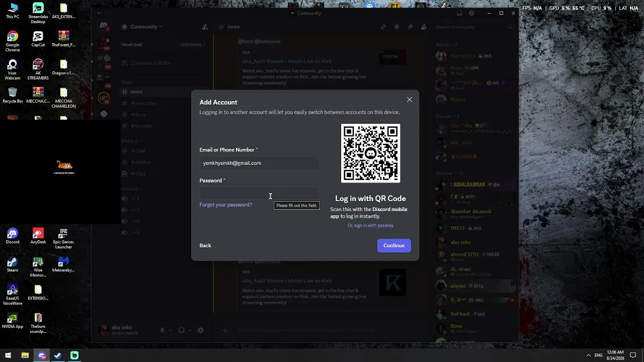Click the Streamlabs taskbar icon

74,355
